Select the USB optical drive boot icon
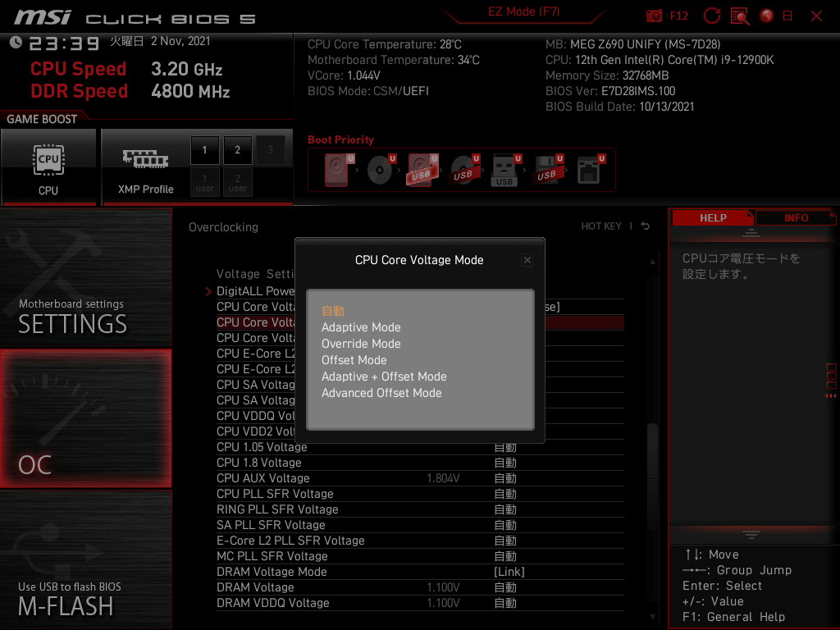The width and height of the screenshot is (840, 630). tap(464, 170)
